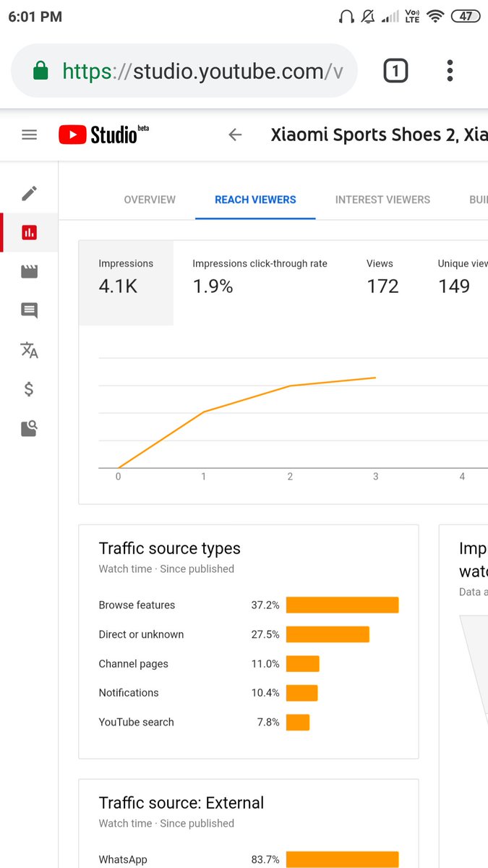
Task: Open Translations sidebar icon
Action: [x=29, y=350]
